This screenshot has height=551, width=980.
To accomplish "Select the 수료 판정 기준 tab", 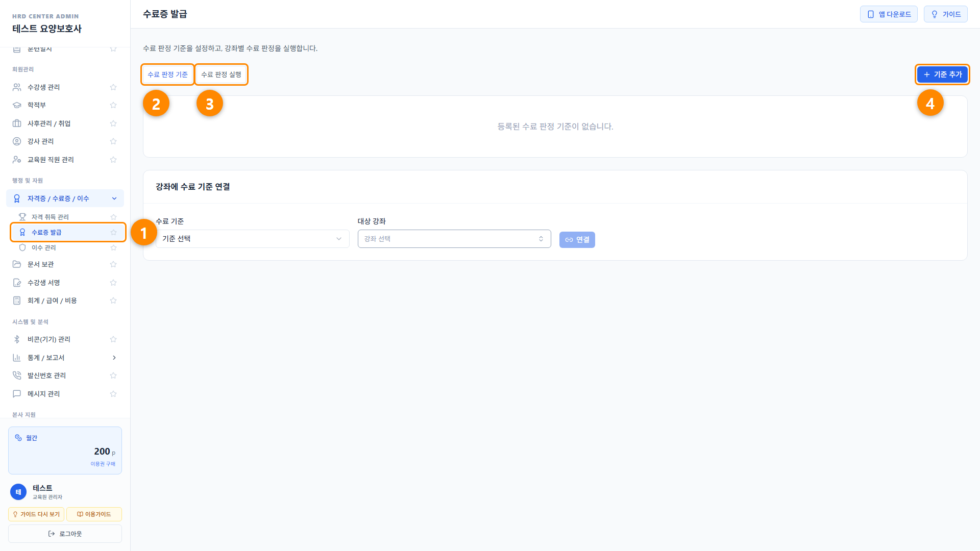I will (167, 74).
